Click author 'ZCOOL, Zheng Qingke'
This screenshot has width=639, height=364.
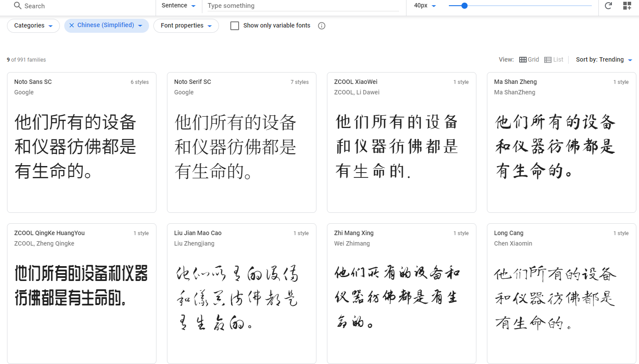[x=44, y=243]
